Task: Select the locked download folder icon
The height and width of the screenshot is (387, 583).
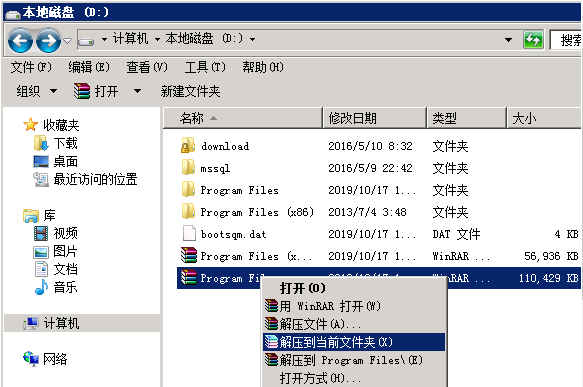Action: pyautogui.click(x=188, y=145)
